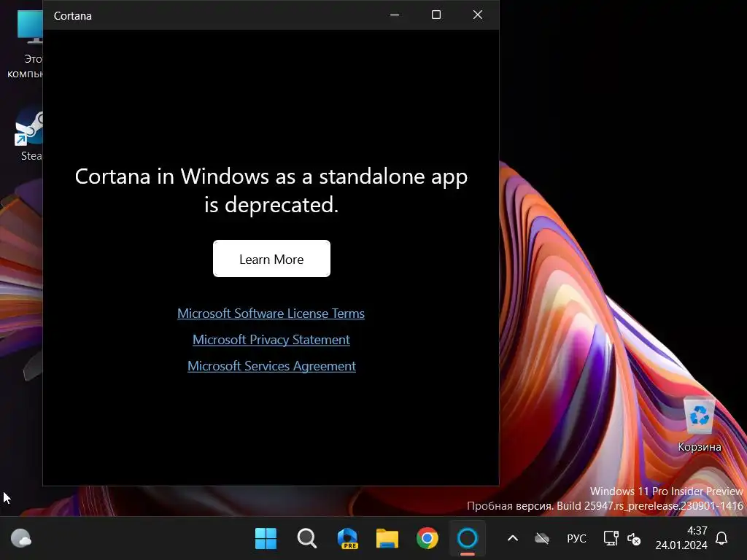Open taskbar Search magnifier
This screenshot has height=560, width=747.
(x=307, y=539)
